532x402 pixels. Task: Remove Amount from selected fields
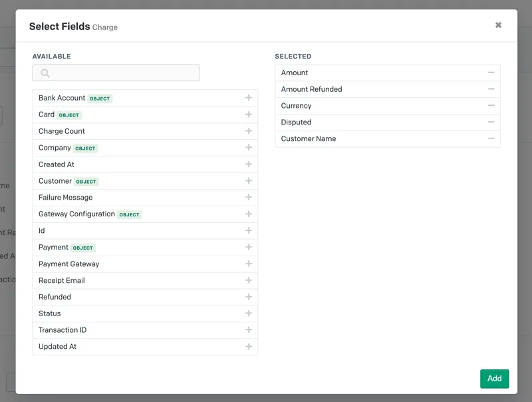pyautogui.click(x=491, y=73)
